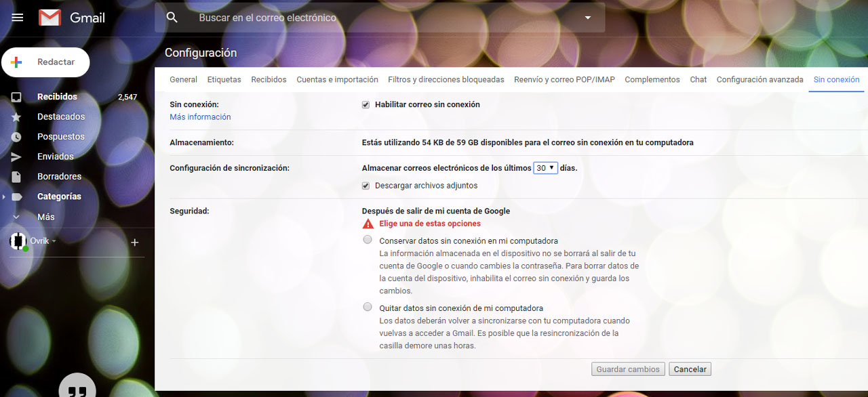Screen dimensions: 868x397
Task: Open Destacados folder
Action: pos(61,117)
